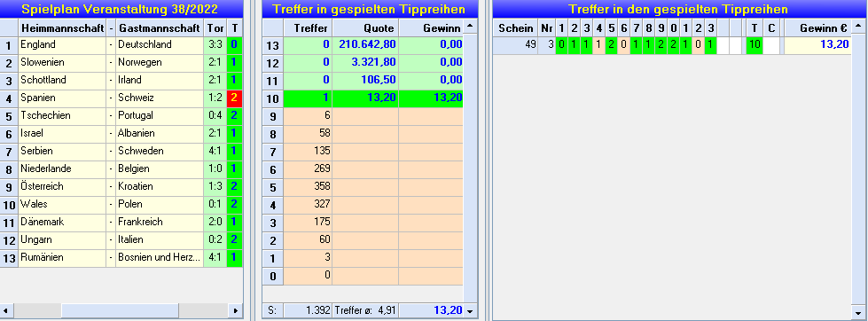Click the Irland cell
The width and height of the screenshot is (868, 321).
[x=160, y=80]
